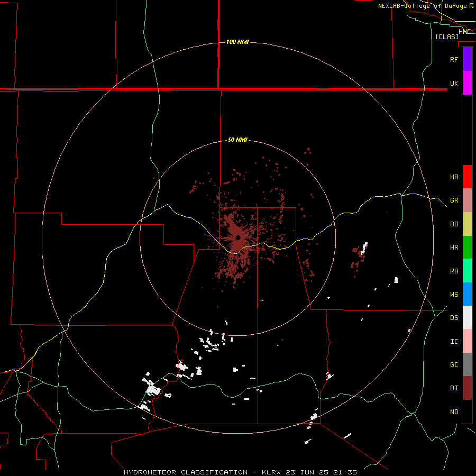Click the RA legend label
The width and height of the screenshot is (476, 476).
(454, 271)
